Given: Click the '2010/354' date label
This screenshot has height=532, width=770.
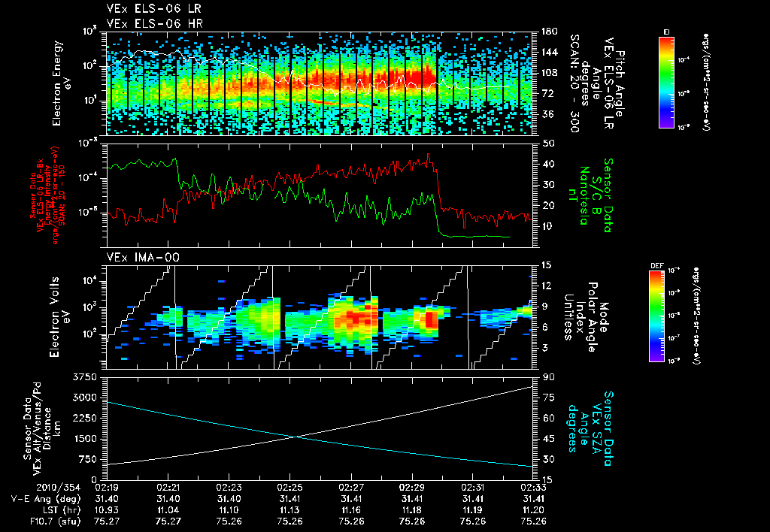Looking at the screenshot, I should [59, 488].
